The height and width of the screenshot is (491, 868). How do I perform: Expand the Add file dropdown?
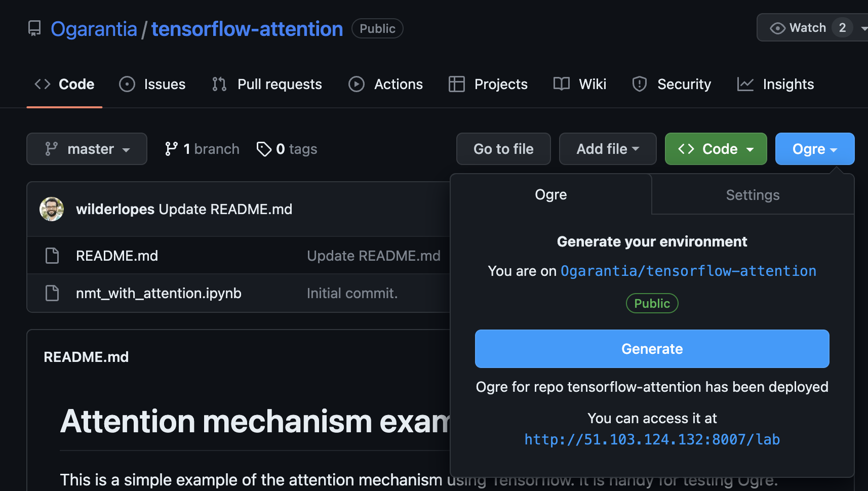tap(608, 149)
